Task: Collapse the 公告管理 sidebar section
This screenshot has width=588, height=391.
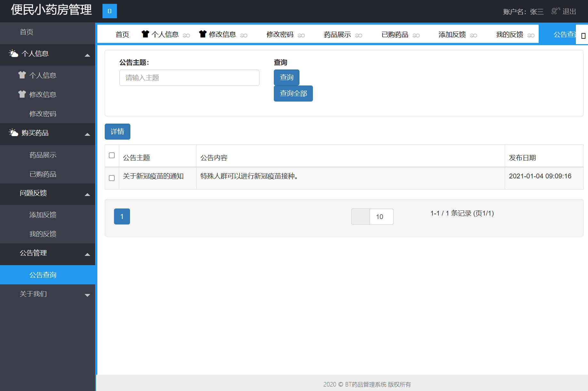Action: 87,254
